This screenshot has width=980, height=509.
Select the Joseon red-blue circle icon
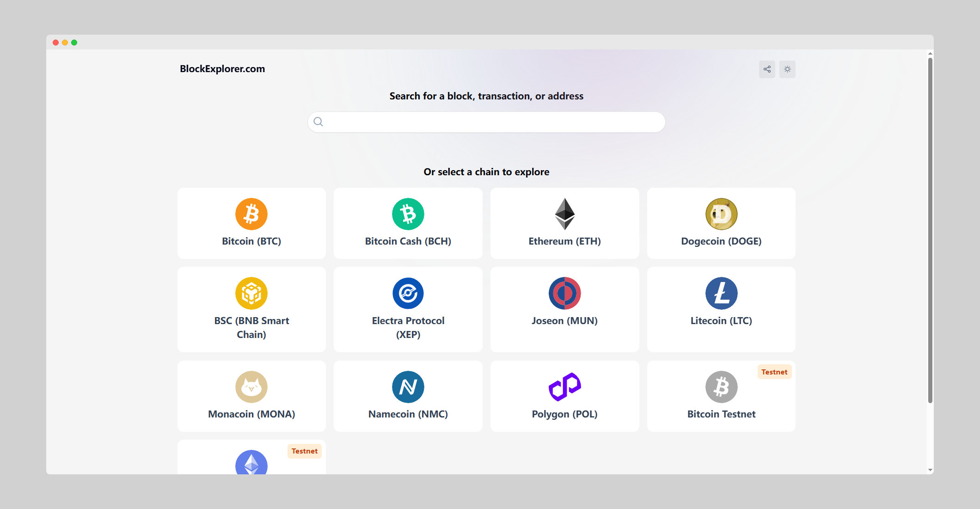pyautogui.click(x=564, y=293)
